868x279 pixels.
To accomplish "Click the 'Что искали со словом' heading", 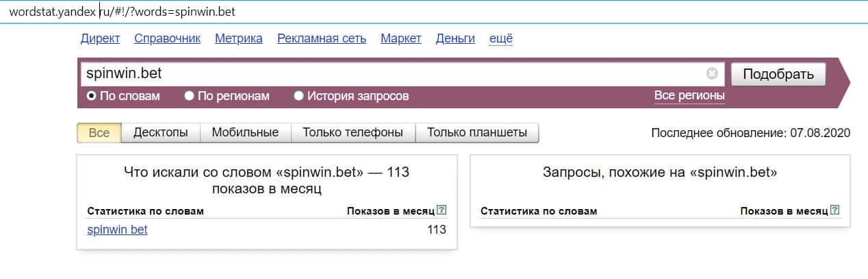I will click(x=267, y=180).
